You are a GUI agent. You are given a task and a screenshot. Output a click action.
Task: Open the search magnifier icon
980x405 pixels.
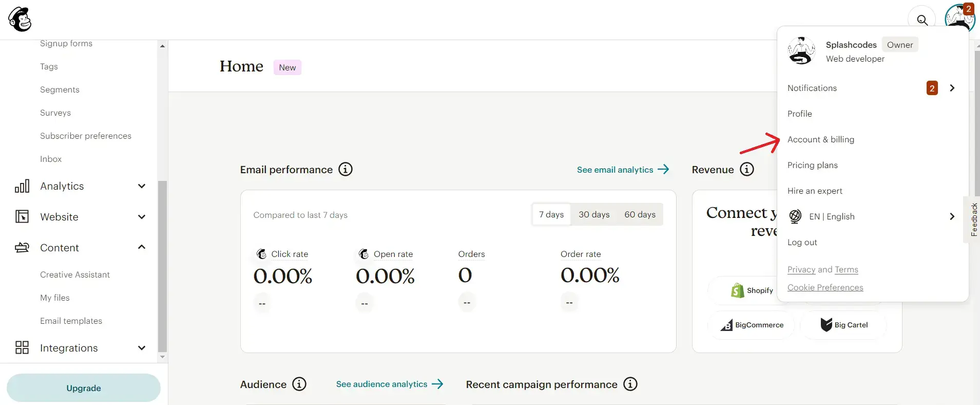(922, 20)
